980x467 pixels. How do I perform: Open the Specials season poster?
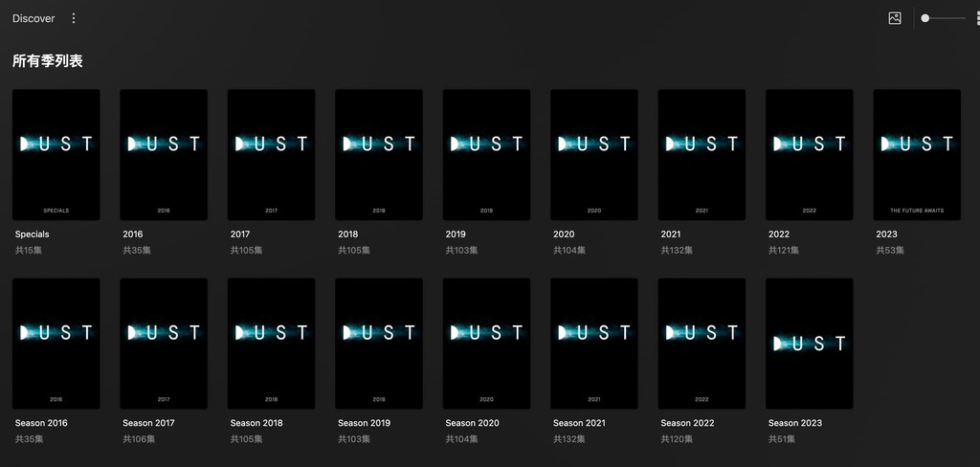tap(56, 154)
